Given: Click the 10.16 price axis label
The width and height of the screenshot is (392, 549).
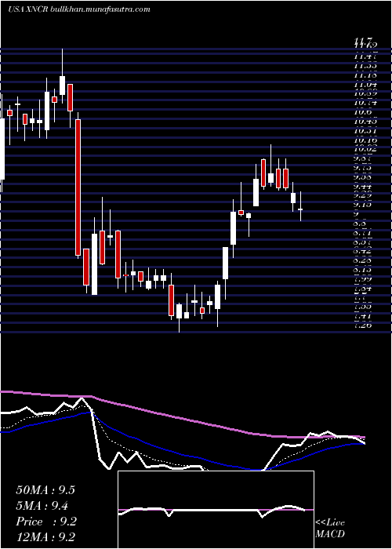Looking at the screenshot, I should pos(365,140).
